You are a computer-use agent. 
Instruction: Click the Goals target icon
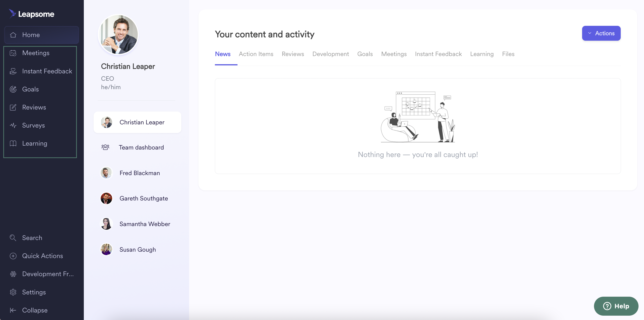coord(13,89)
